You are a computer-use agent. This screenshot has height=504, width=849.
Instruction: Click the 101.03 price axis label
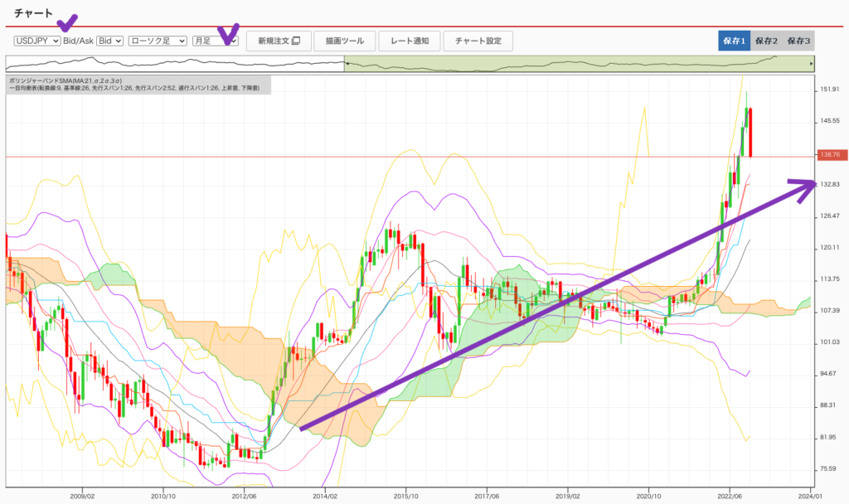[x=829, y=342]
